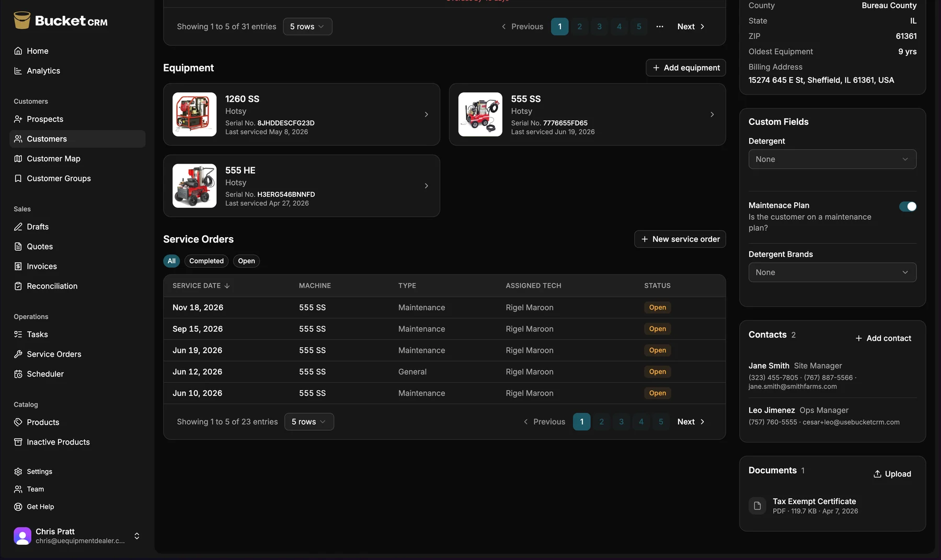
Task: Click Jane Smith's email address
Action: pyautogui.click(x=793, y=387)
